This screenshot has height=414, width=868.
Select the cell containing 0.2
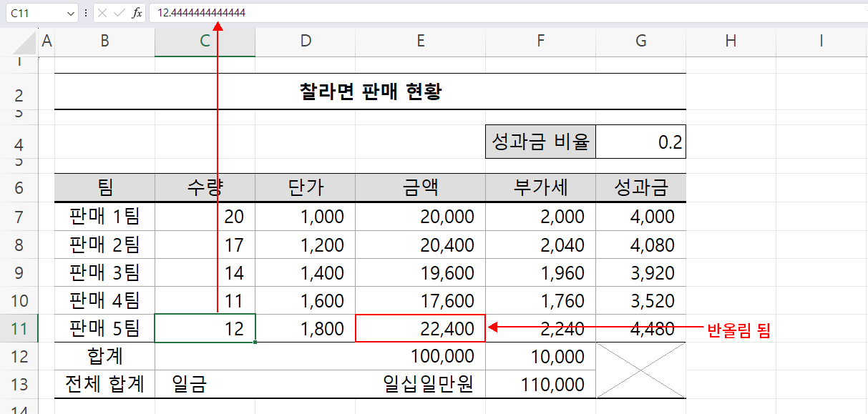point(640,141)
